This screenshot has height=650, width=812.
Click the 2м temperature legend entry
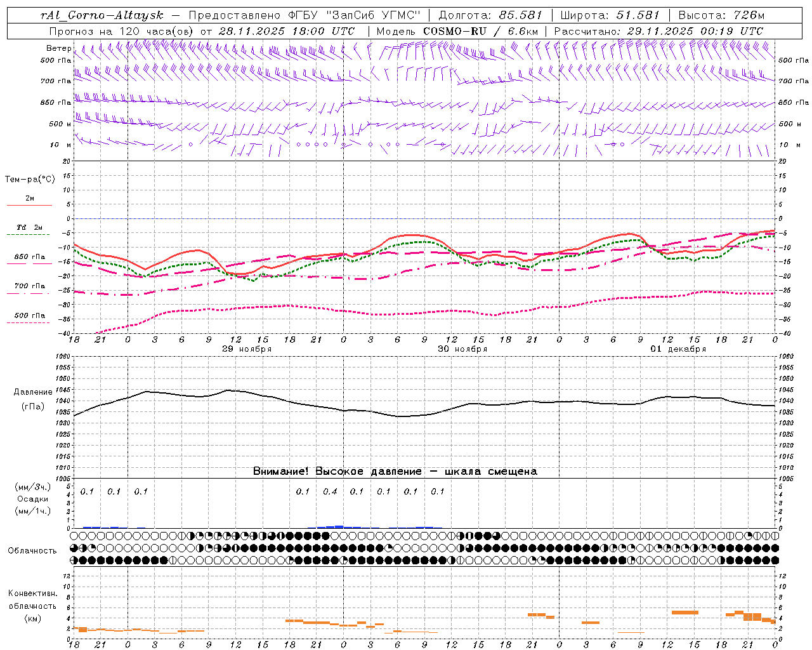[x=30, y=199]
